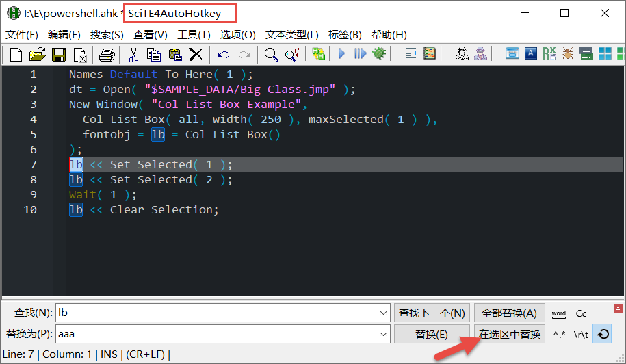Close the current file via toolbar icon

pyautogui.click(x=80, y=54)
